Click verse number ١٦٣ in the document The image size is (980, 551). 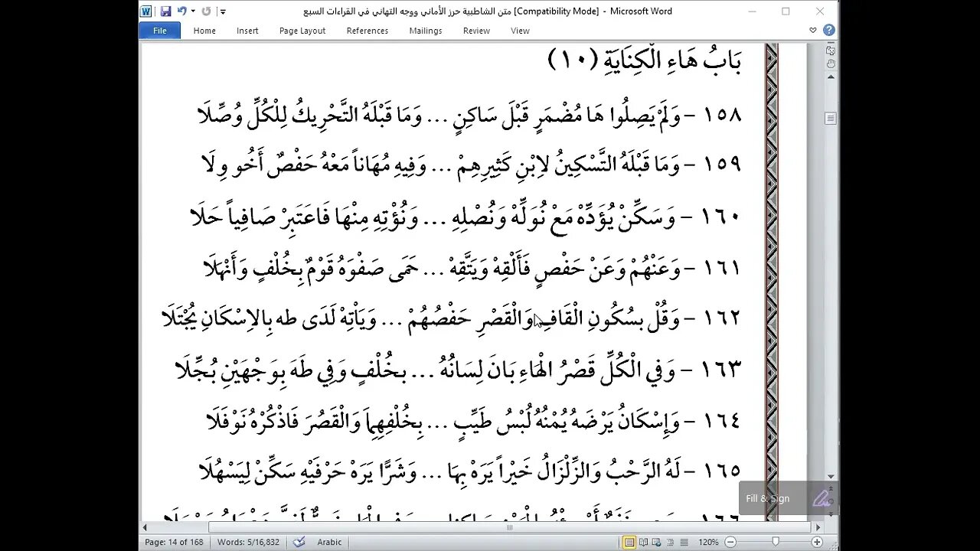(x=722, y=370)
